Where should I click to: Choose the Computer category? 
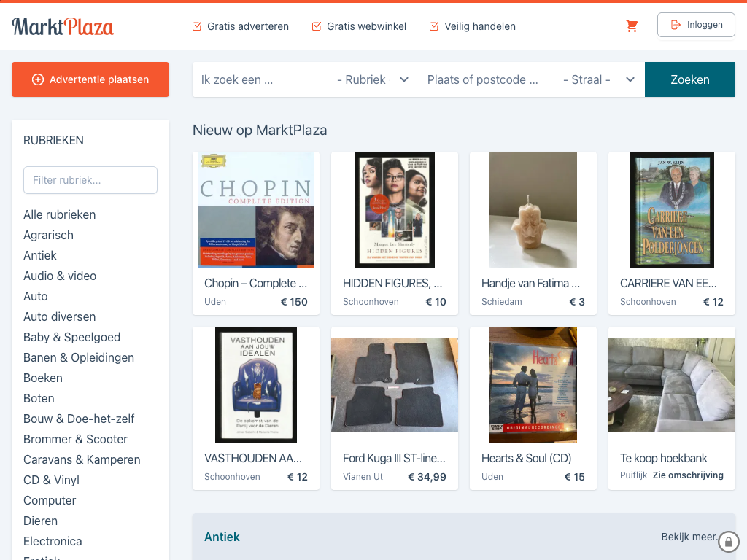[x=50, y=500]
